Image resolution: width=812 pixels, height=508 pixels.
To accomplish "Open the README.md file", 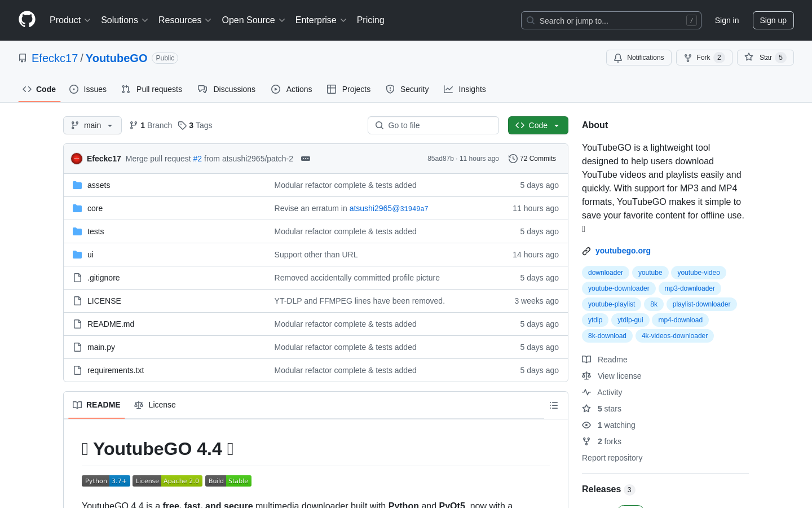I will coord(111,324).
